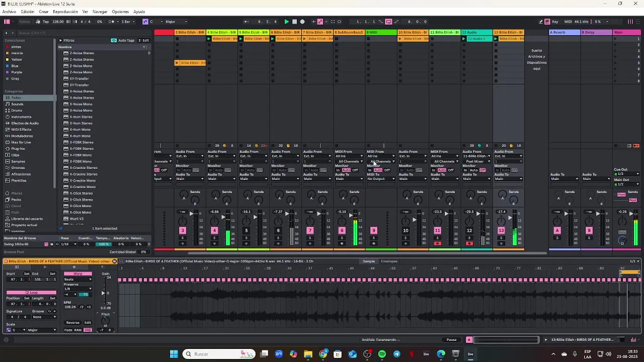Open clip scale root C dropdown
644x362 pixels.
pos(19,330)
